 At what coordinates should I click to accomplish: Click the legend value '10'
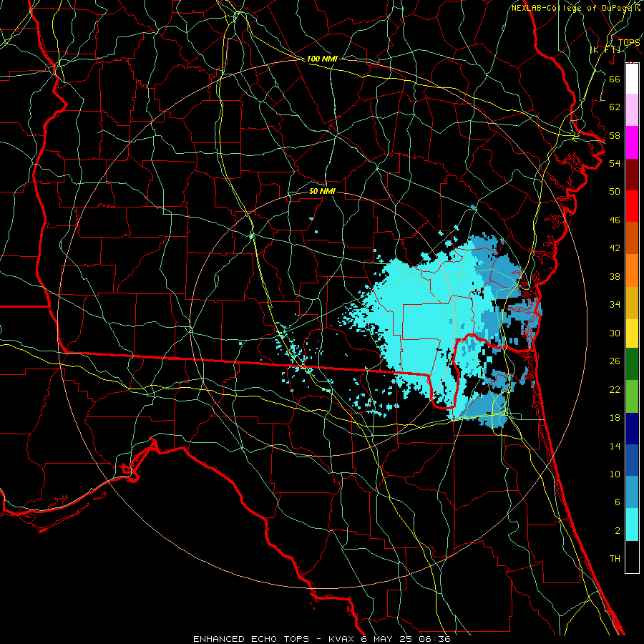(x=615, y=474)
